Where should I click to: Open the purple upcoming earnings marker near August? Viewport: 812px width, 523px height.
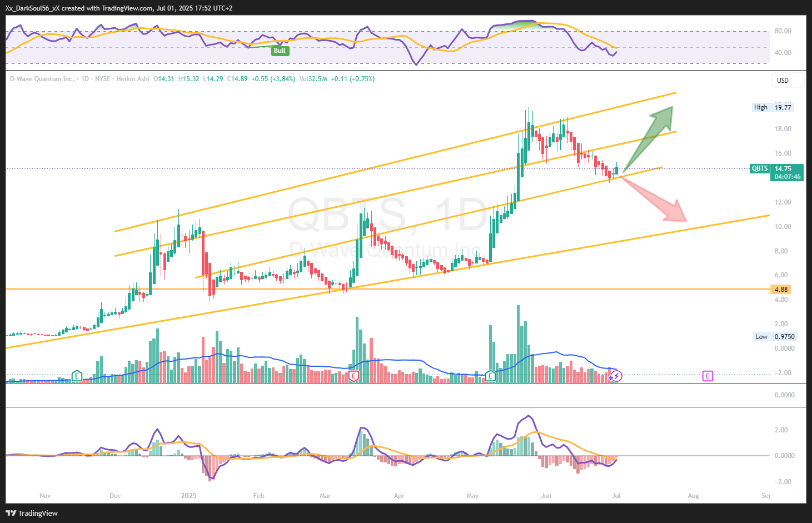pyautogui.click(x=708, y=376)
